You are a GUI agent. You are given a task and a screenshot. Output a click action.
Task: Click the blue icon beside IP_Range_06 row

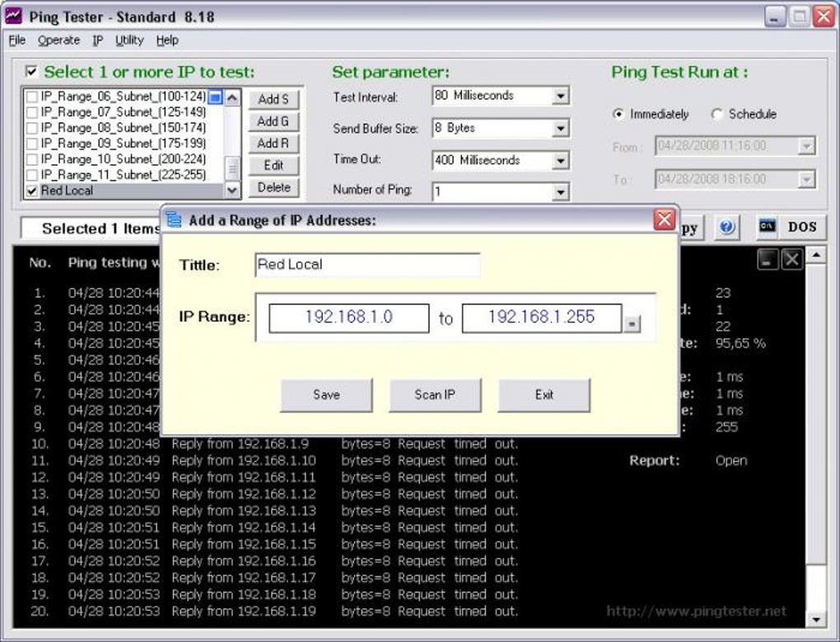click(x=215, y=97)
